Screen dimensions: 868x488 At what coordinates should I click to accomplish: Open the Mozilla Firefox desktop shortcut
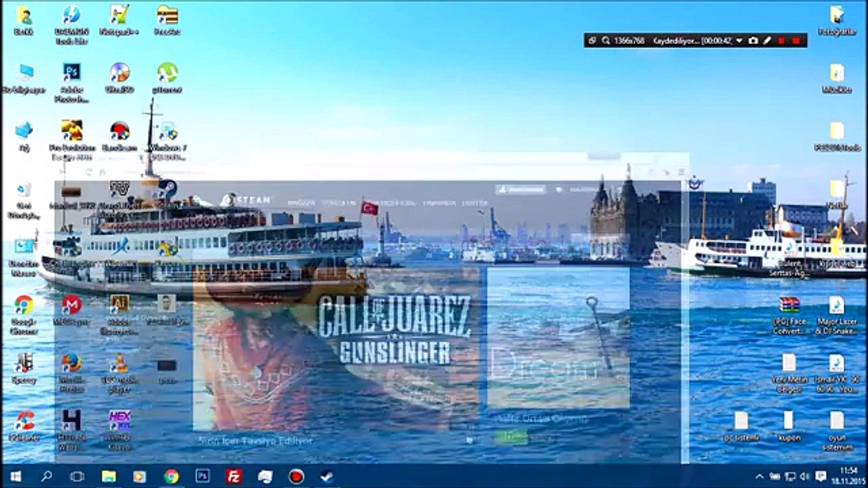71,372
